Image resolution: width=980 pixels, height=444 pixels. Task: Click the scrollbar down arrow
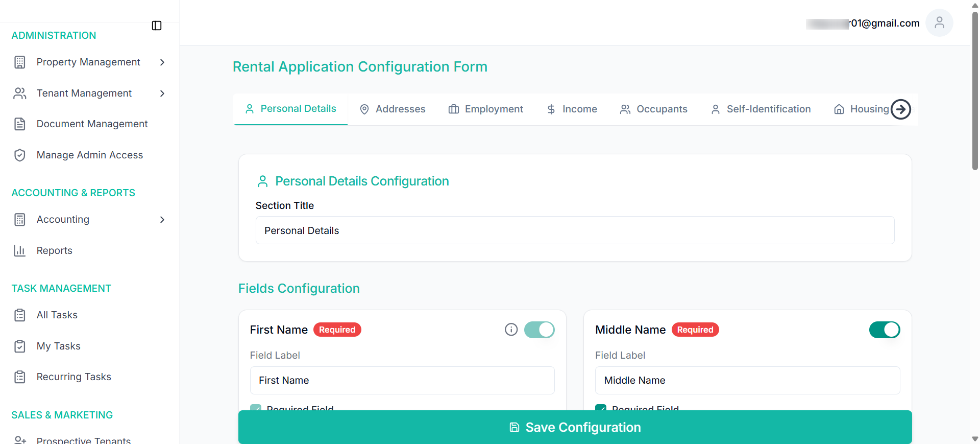[975, 439]
